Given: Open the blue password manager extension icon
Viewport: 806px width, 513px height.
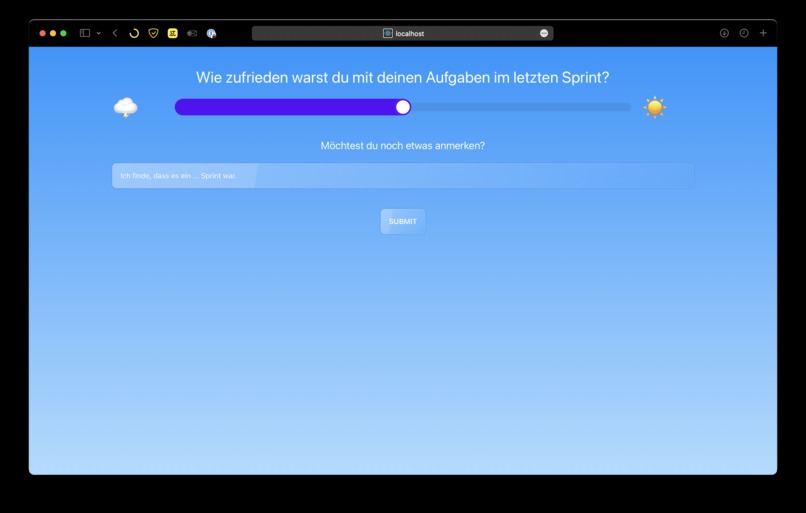Looking at the screenshot, I should tap(211, 33).
